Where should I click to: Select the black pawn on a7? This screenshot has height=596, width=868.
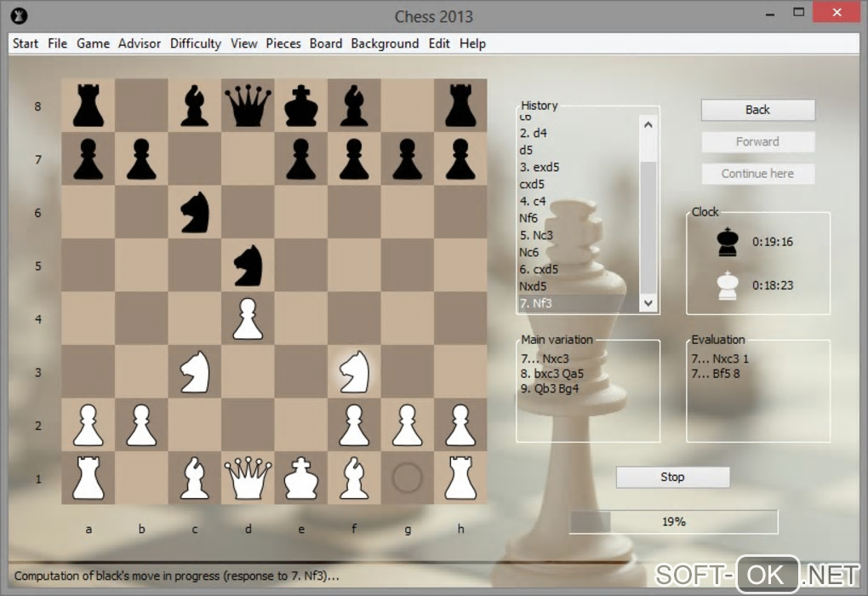coord(88,159)
